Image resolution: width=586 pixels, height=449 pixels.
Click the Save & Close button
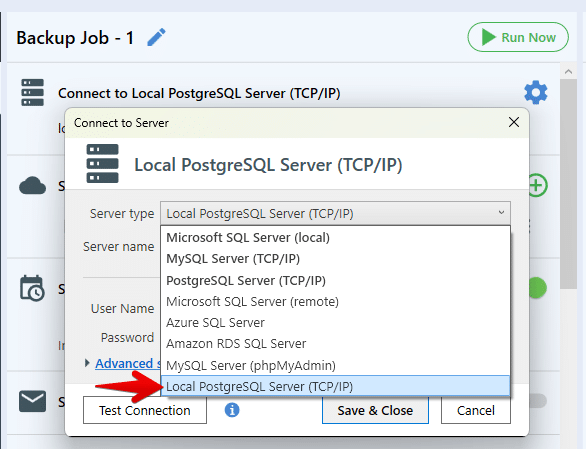[375, 410]
